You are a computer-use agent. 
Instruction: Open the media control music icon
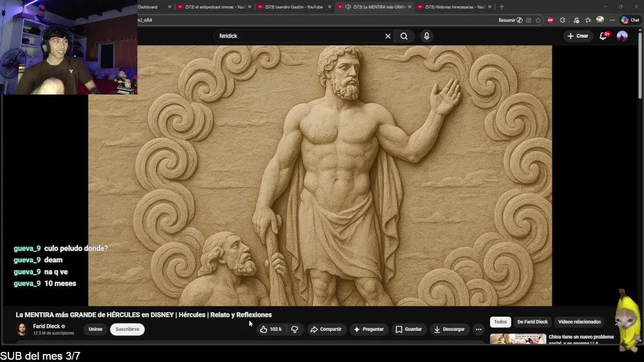click(x=576, y=20)
